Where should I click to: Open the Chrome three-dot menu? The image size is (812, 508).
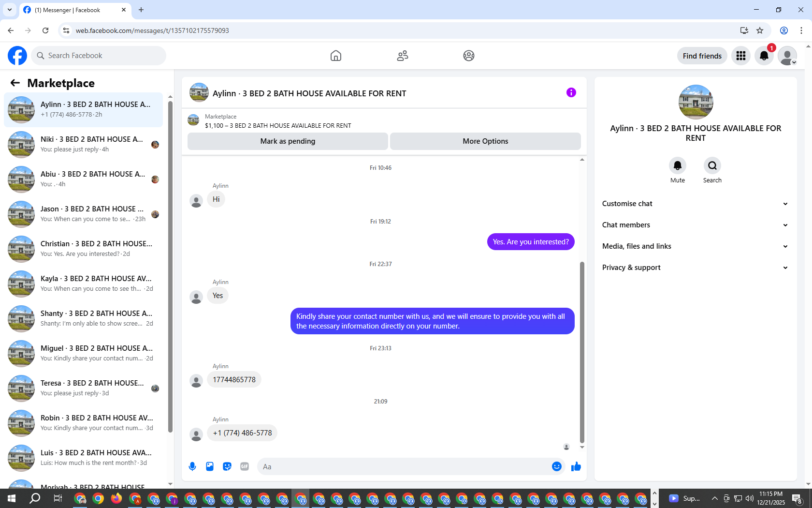801,30
